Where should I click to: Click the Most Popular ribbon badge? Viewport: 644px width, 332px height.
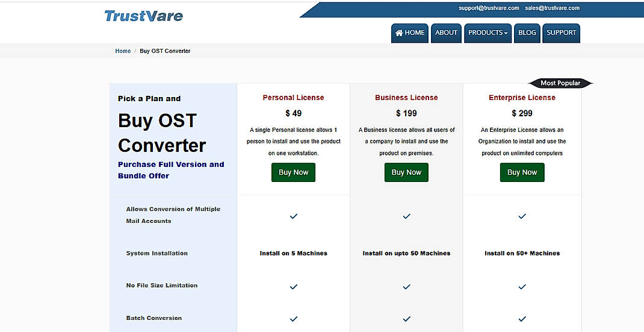coord(560,83)
